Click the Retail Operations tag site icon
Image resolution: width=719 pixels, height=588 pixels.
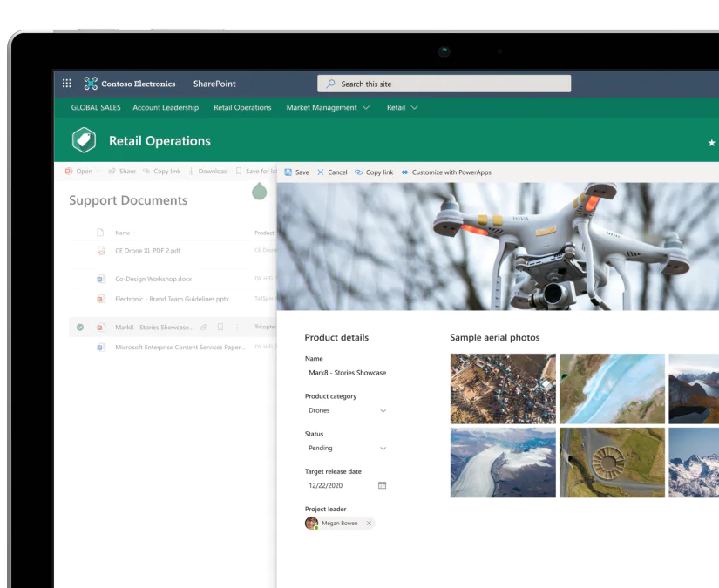pos(84,140)
